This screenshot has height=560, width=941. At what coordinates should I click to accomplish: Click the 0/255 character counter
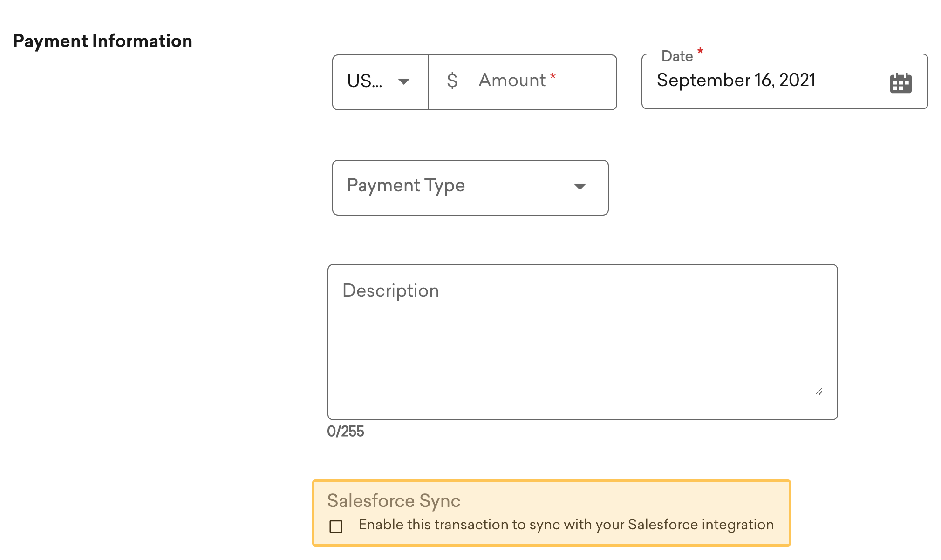[346, 432]
